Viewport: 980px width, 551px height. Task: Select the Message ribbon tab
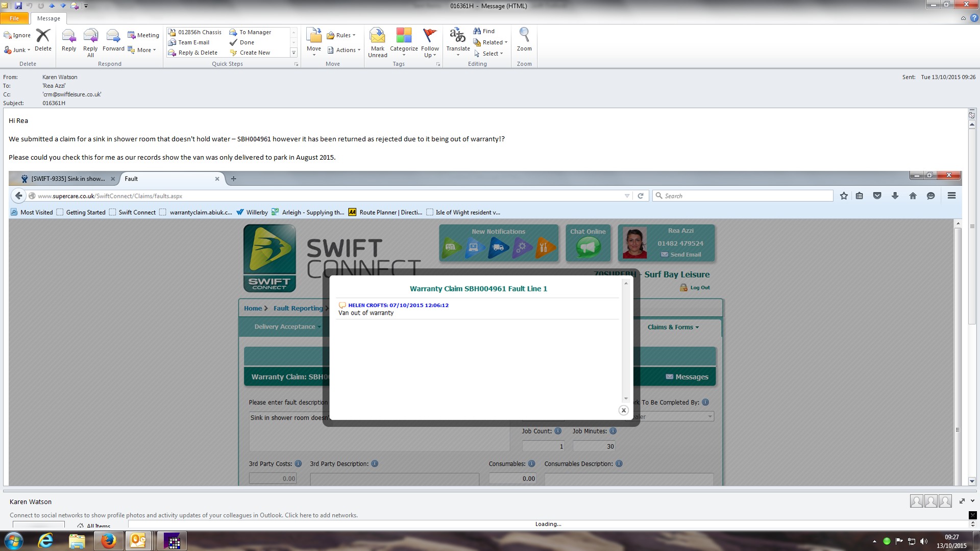[48, 18]
